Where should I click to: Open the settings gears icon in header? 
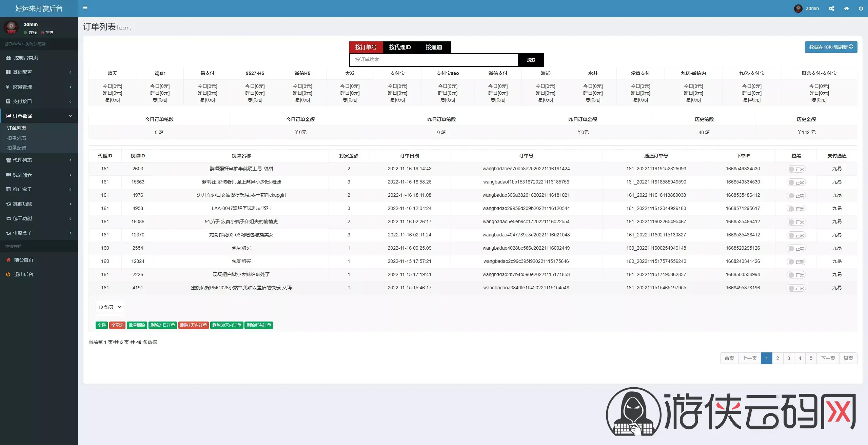pyautogui.click(x=831, y=8)
